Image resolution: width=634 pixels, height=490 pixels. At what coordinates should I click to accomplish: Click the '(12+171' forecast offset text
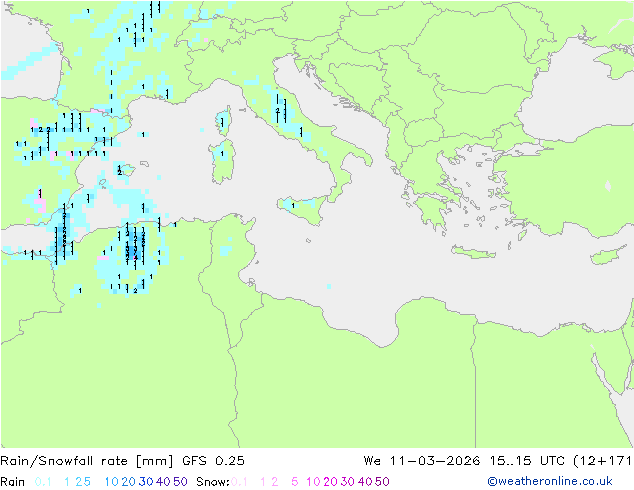(602, 461)
